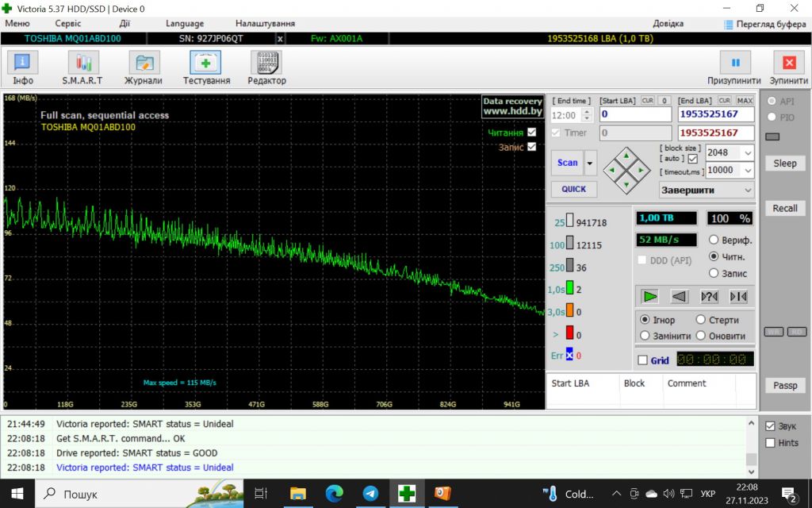The width and height of the screenshot is (812, 508).
Task: Open the Редактор hex editor
Action: (266, 68)
